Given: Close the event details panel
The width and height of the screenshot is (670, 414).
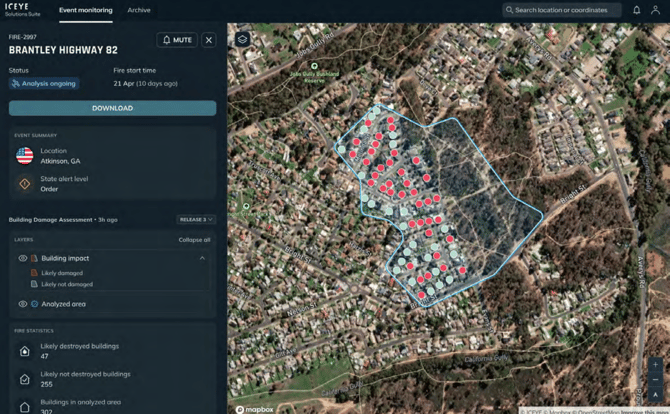Looking at the screenshot, I should [x=209, y=40].
